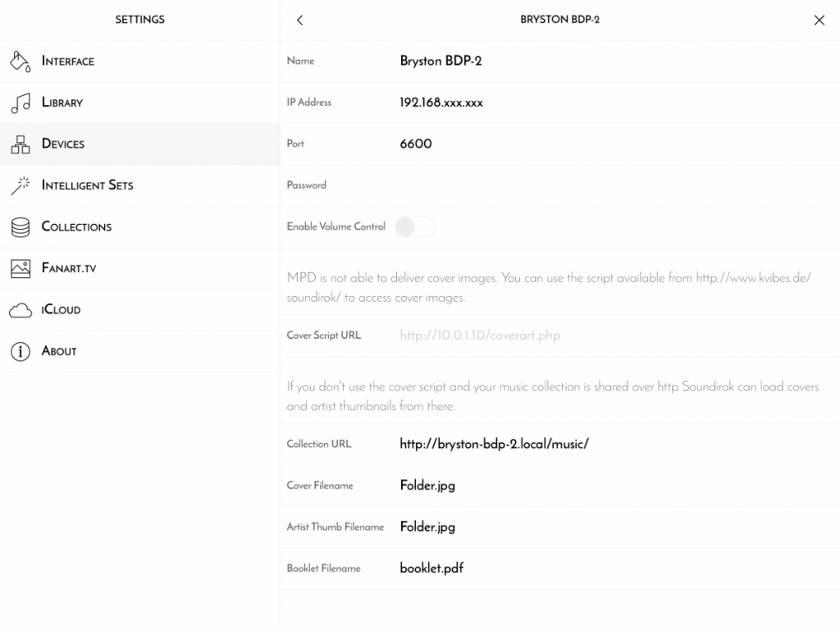Click the 'If you don't use the cover script' note
The height and width of the screenshot is (630, 840).
coord(553,396)
